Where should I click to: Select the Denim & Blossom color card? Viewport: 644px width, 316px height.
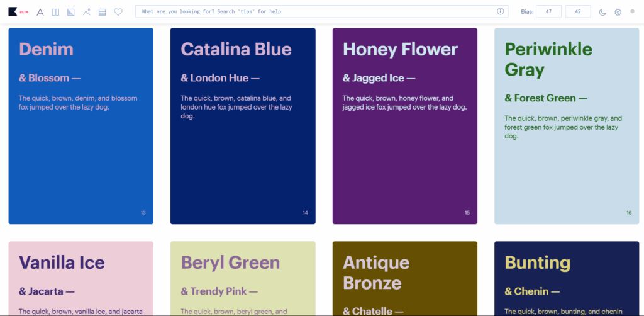tap(81, 126)
